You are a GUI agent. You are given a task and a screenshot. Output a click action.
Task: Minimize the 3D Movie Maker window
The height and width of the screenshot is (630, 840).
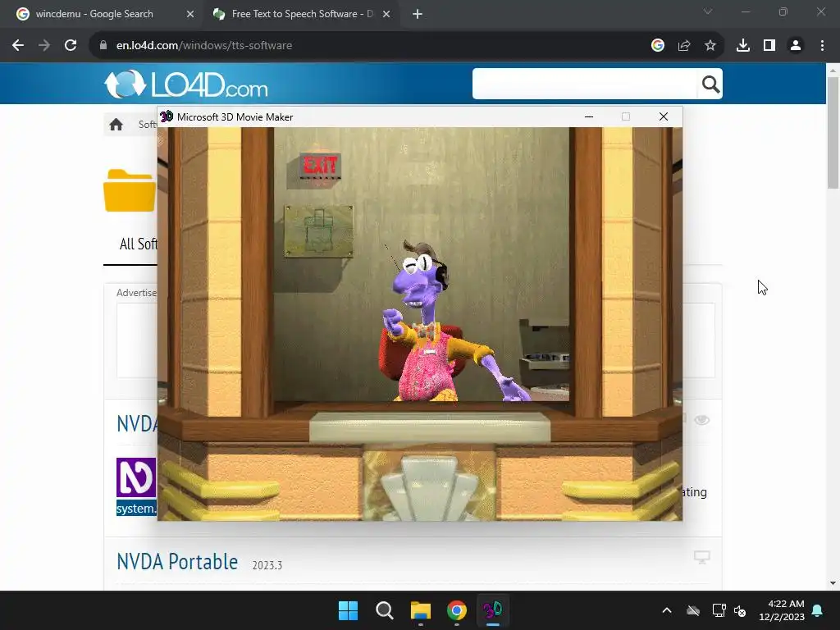(589, 116)
